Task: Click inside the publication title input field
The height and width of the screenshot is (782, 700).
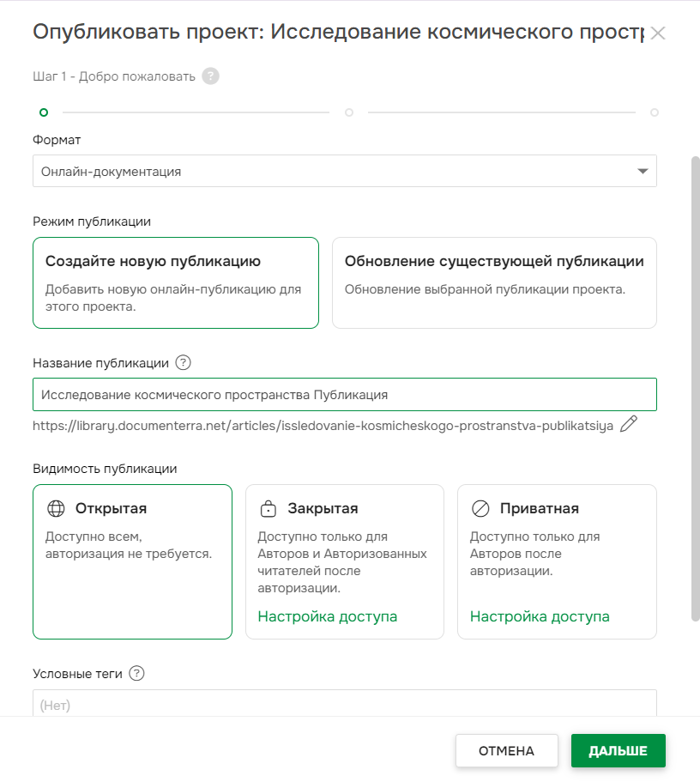Action: pos(343,394)
